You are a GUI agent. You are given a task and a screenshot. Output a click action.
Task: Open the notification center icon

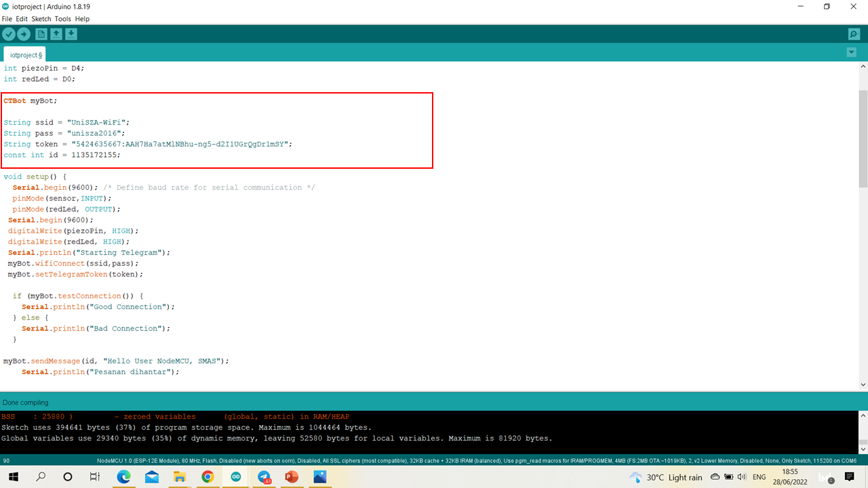click(x=849, y=477)
